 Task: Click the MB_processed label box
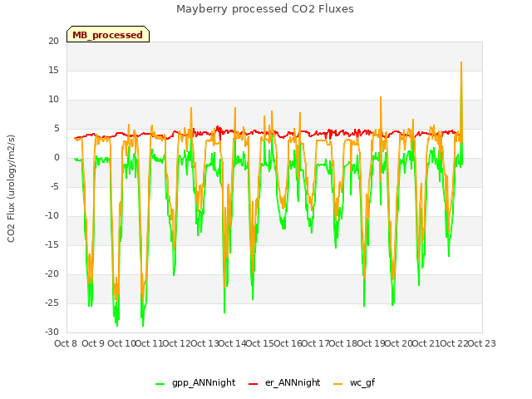(x=108, y=34)
